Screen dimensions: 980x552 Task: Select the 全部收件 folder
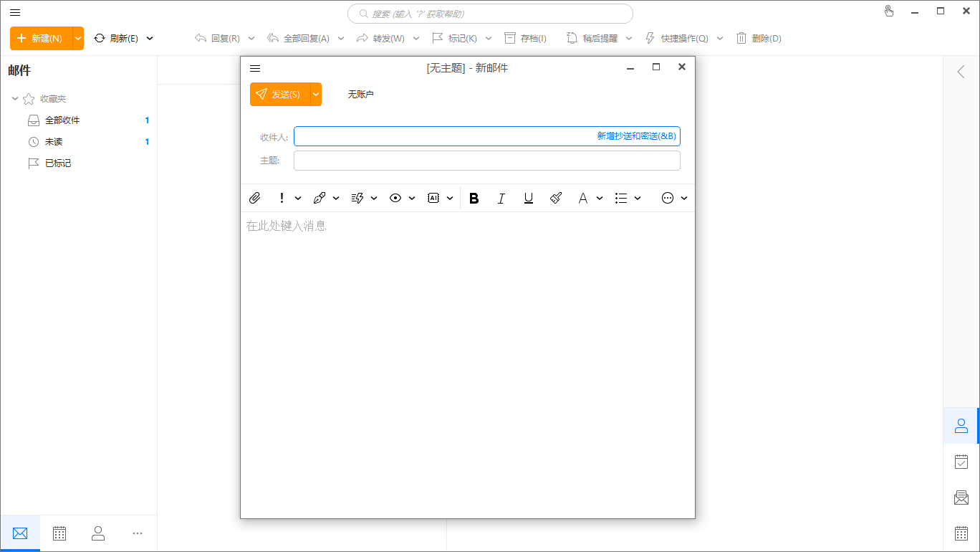pos(62,120)
